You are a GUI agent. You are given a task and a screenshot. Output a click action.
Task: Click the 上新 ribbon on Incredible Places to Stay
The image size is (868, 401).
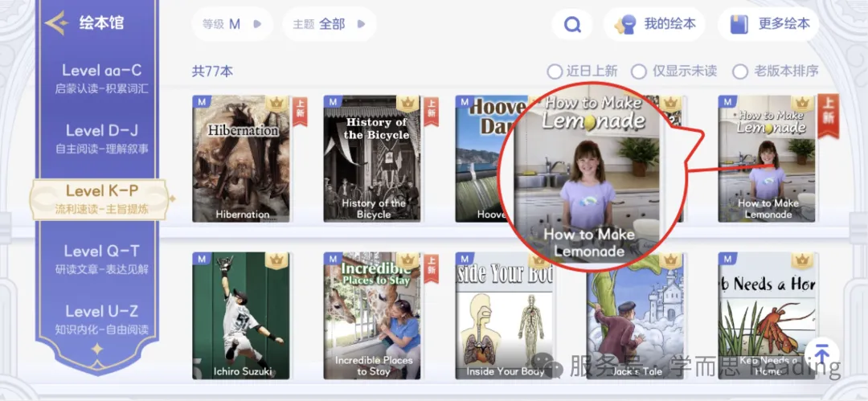pyautogui.click(x=432, y=268)
